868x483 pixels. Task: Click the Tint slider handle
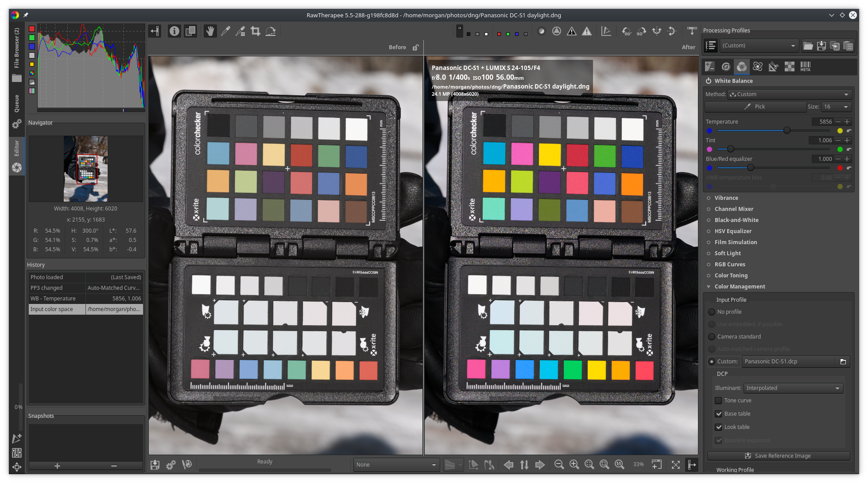pos(731,149)
